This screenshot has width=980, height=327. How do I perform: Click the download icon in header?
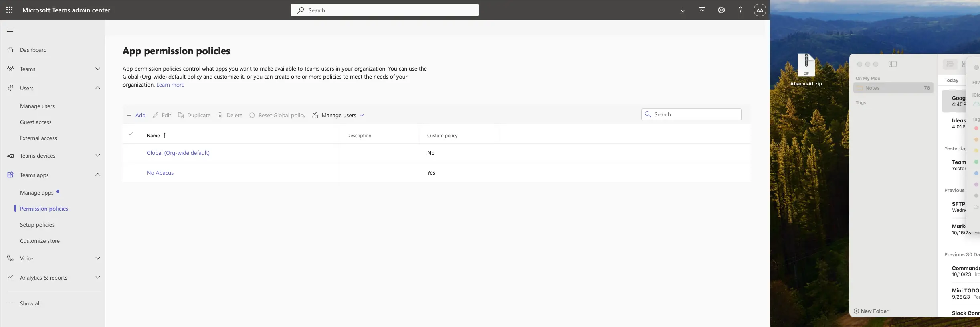(683, 10)
